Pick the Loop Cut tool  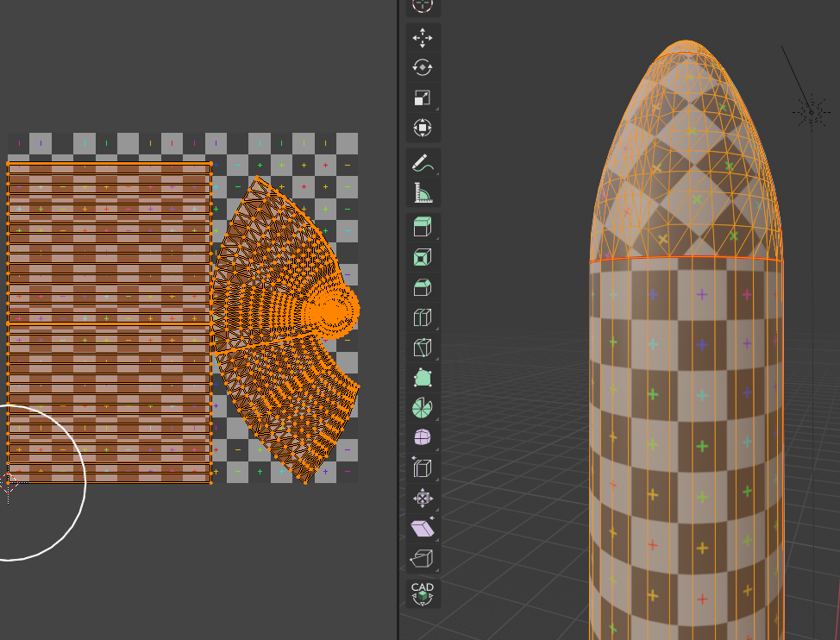pos(423,317)
